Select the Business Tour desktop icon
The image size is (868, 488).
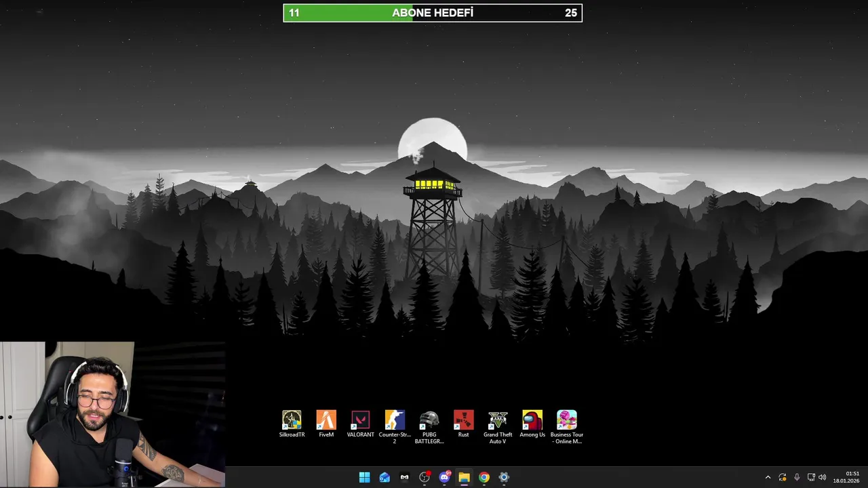pyautogui.click(x=567, y=427)
